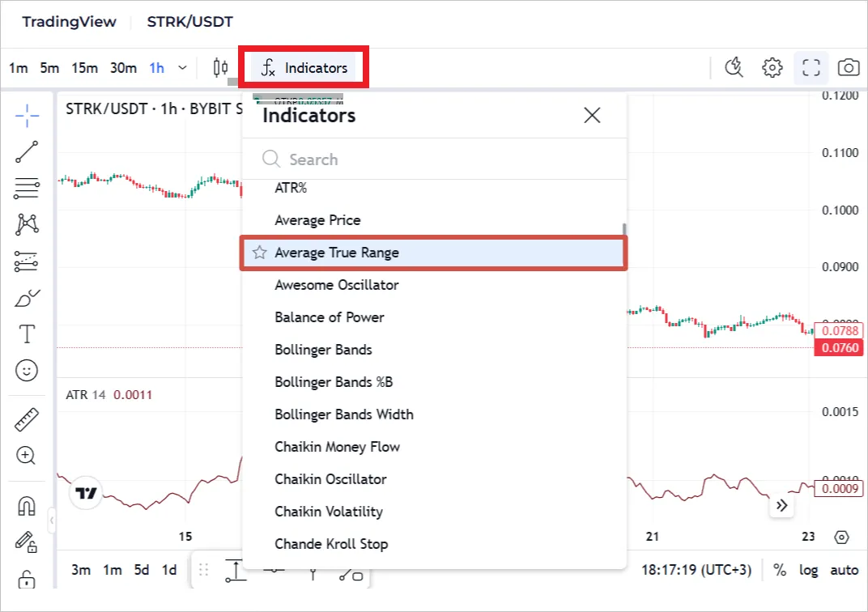The image size is (868, 612).
Task: Click the indicator Search field
Action: [x=437, y=159]
